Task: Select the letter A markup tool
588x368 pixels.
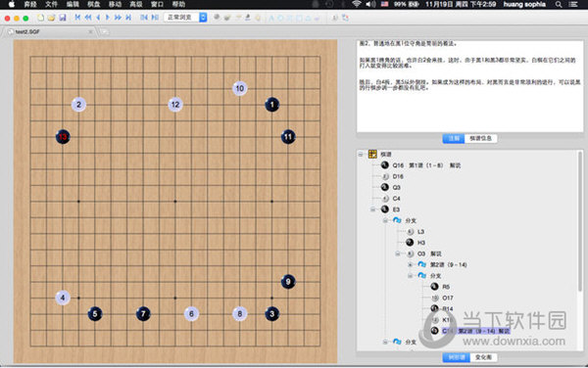Action: [271, 18]
